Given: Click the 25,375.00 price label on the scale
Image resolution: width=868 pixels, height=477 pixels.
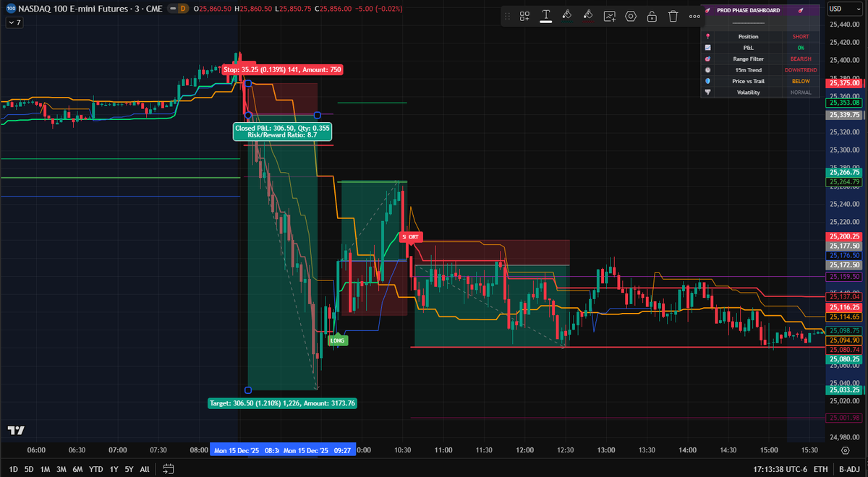Looking at the screenshot, I should click(x=843, y=82).
